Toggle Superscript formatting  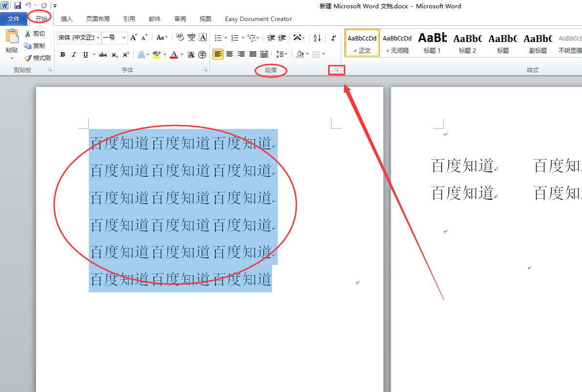[x=126, y=55]
